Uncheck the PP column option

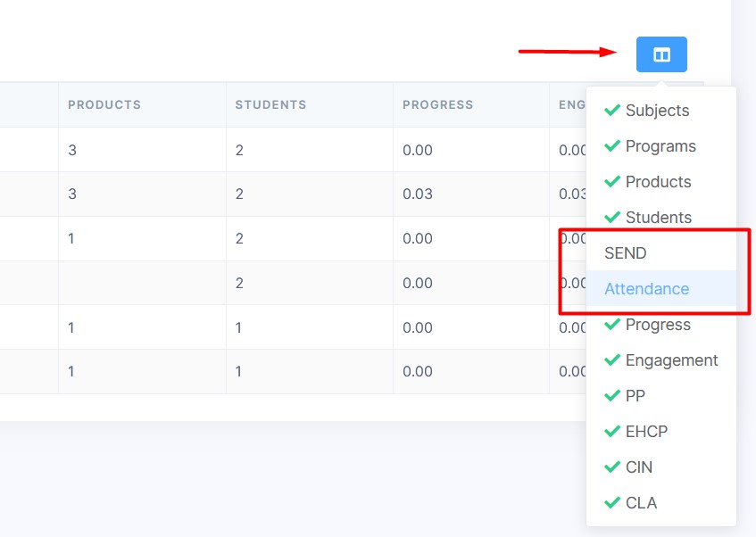(x=635, y=396)
